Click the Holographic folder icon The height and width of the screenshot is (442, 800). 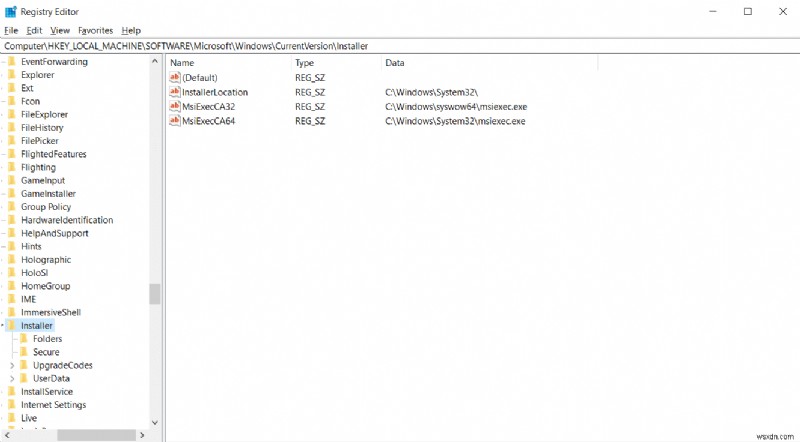point(12,260)
